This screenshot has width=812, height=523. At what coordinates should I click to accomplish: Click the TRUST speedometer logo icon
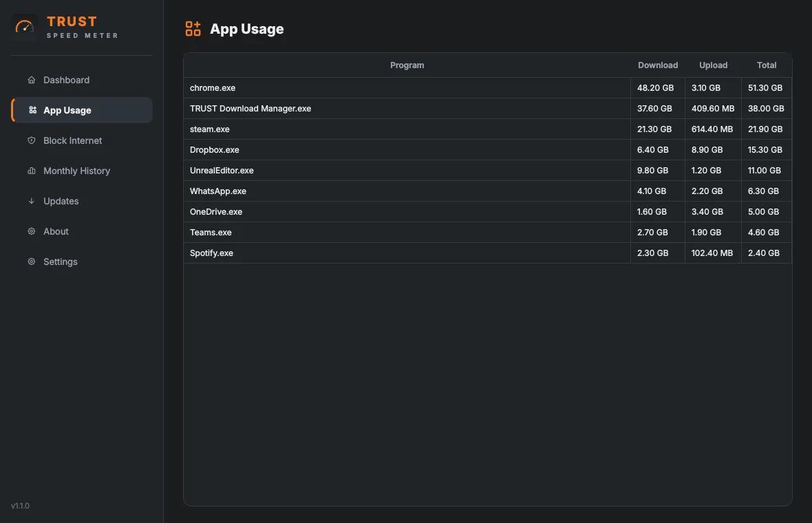pos(24,26)
